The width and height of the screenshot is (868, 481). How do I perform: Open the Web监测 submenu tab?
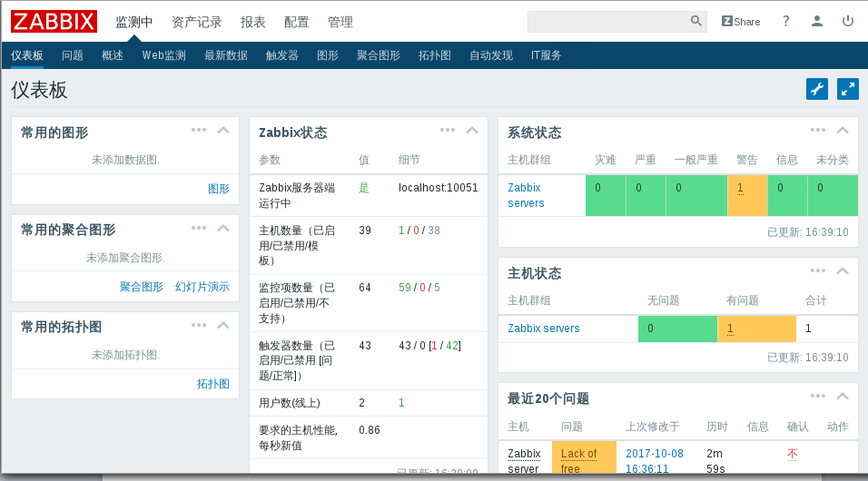(x=163, y=55)
